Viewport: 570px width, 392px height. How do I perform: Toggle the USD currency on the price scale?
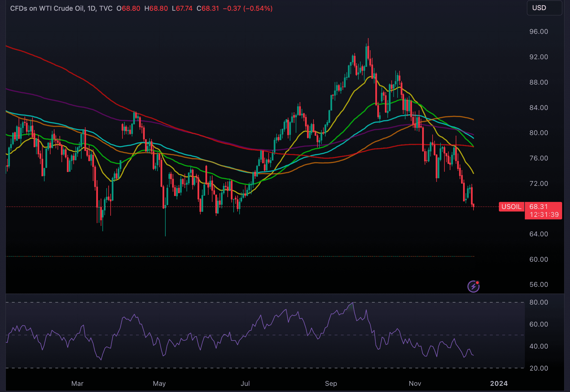pos(544,8)
